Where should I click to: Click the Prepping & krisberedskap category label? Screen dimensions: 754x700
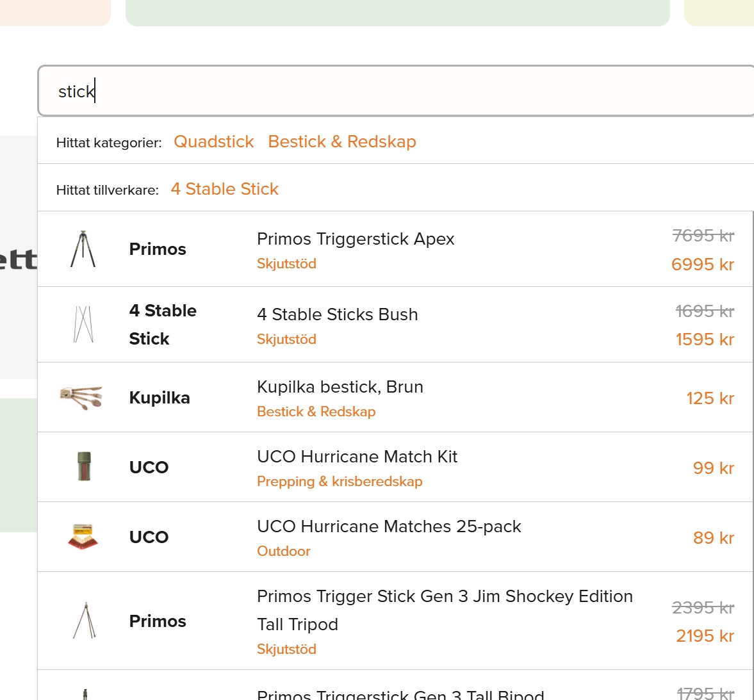[340, 482]
